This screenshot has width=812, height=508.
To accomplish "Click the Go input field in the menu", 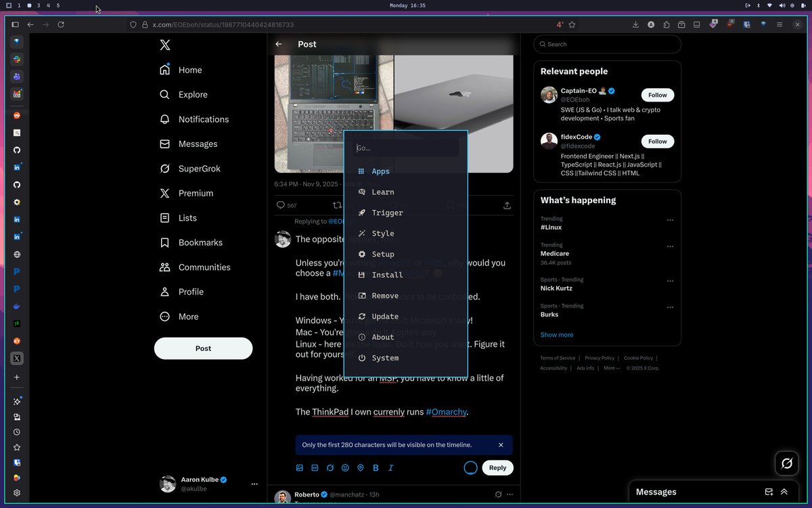I will tap(405, 148).
